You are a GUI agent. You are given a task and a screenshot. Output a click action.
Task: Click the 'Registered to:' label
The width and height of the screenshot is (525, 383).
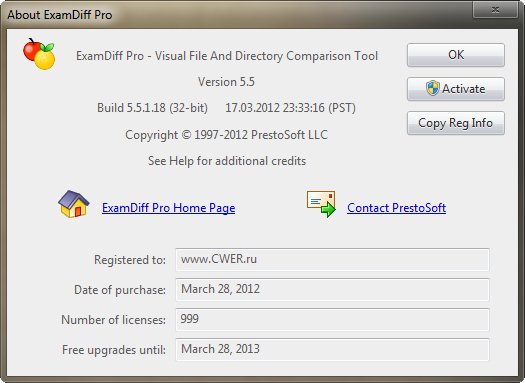130,260
